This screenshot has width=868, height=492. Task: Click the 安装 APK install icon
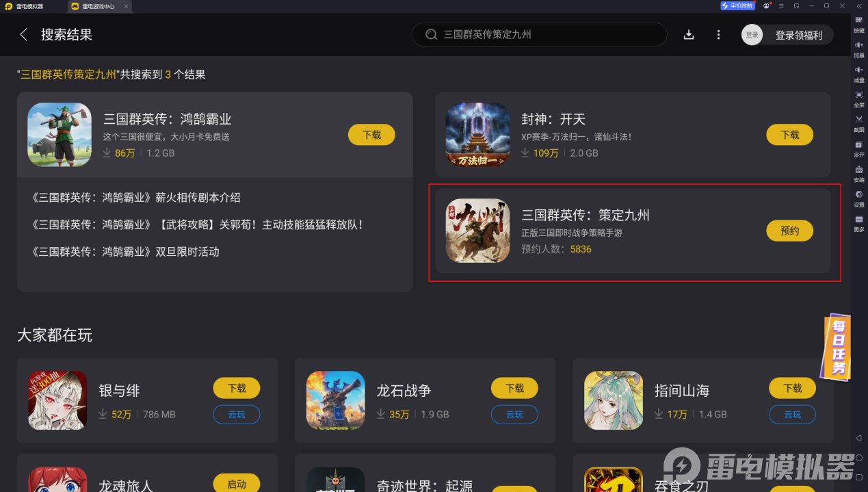859,173
